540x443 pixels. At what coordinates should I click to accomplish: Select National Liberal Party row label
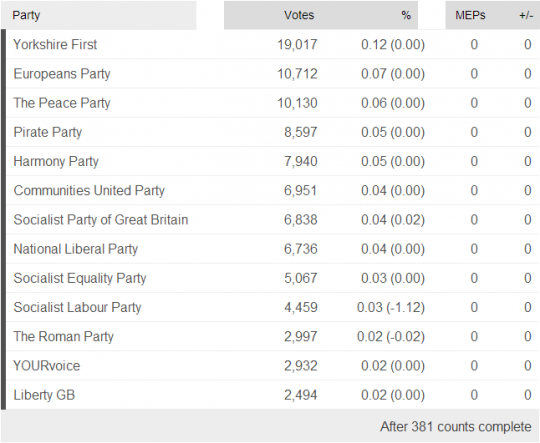75,249
